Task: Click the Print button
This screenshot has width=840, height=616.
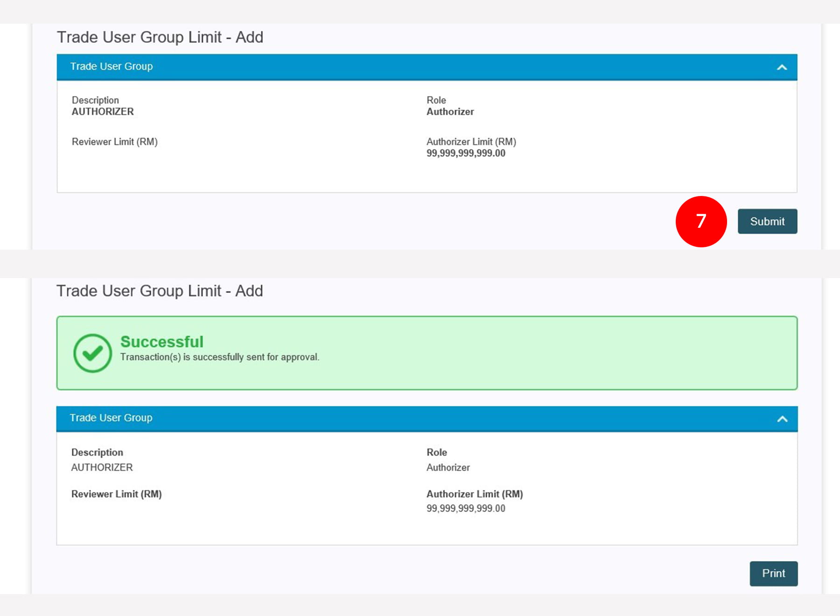Action: pyautogui.click(x=773, y=573)
